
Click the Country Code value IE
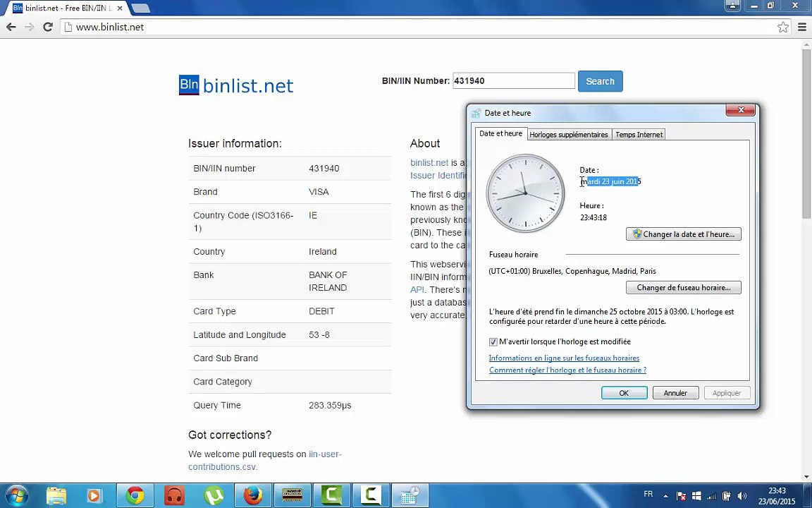313,215
